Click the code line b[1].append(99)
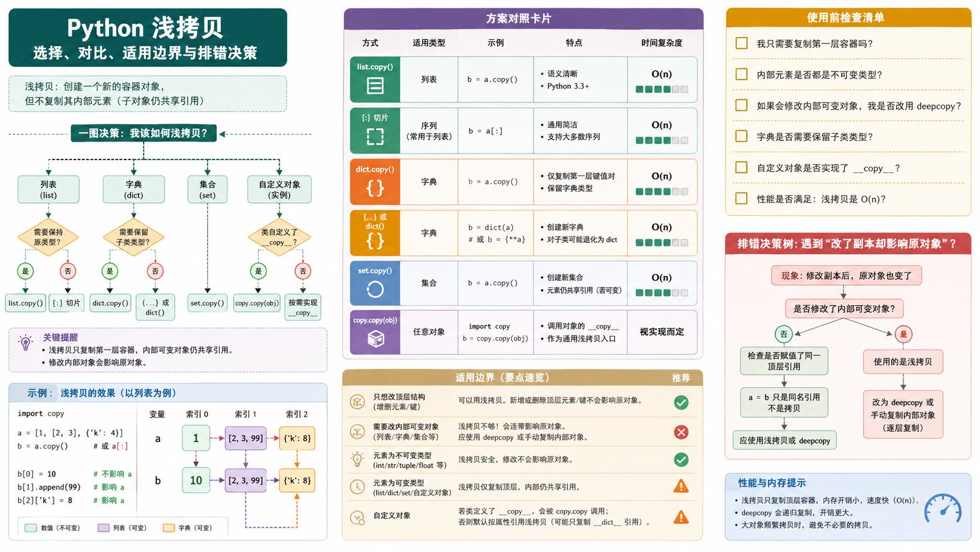 49,487
